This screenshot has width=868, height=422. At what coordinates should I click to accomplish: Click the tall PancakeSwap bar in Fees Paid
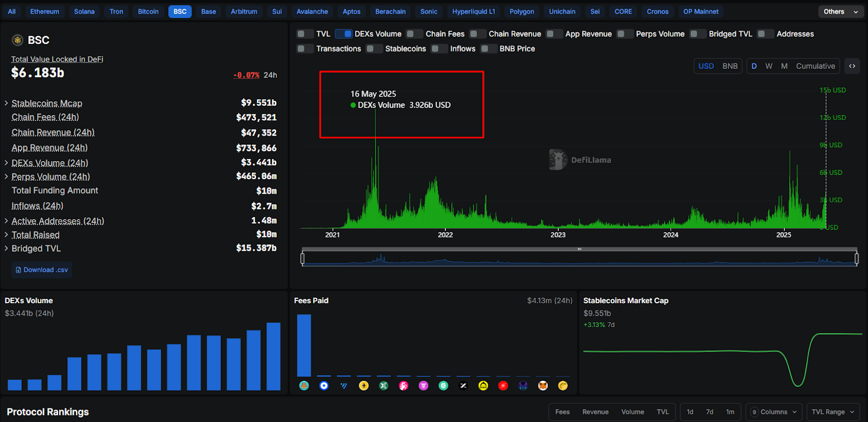(x=304, y=346)
